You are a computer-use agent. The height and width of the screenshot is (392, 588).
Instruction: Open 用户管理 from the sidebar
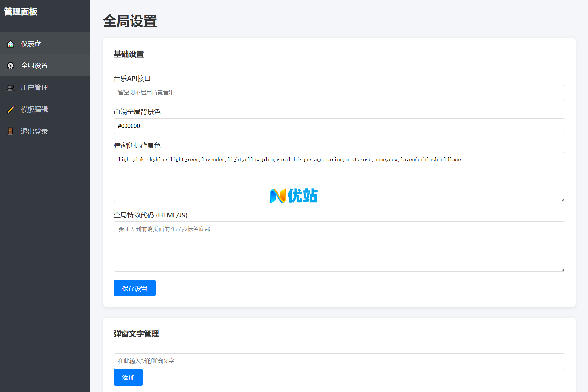pyautogui.click(x=34, y=87)
